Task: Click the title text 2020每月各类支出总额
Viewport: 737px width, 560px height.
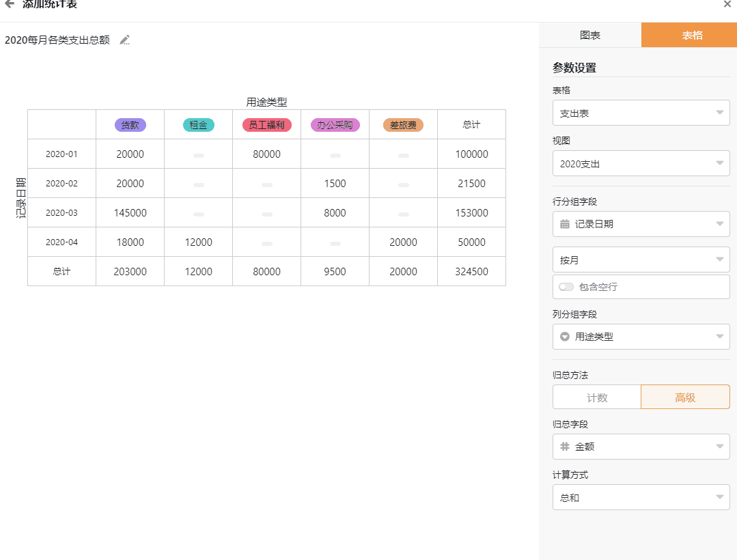Action: tap(57, 40)
